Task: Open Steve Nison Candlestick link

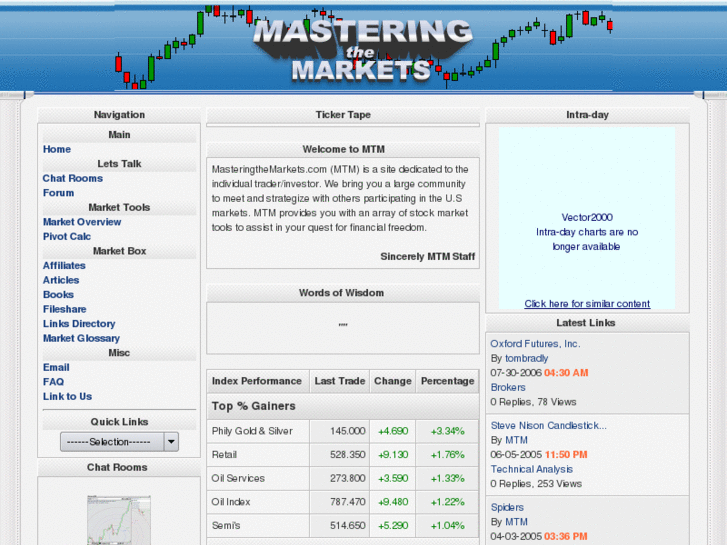Action: [x=548, y=426]
